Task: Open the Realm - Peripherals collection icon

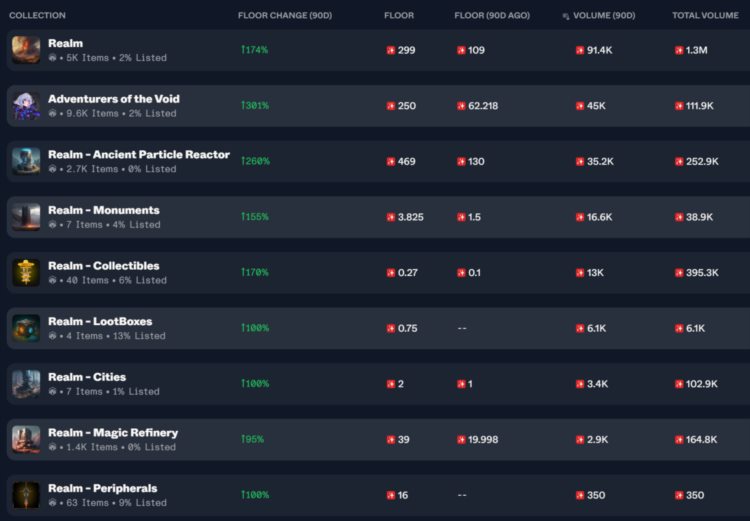Action: click(x=26, y=494)
